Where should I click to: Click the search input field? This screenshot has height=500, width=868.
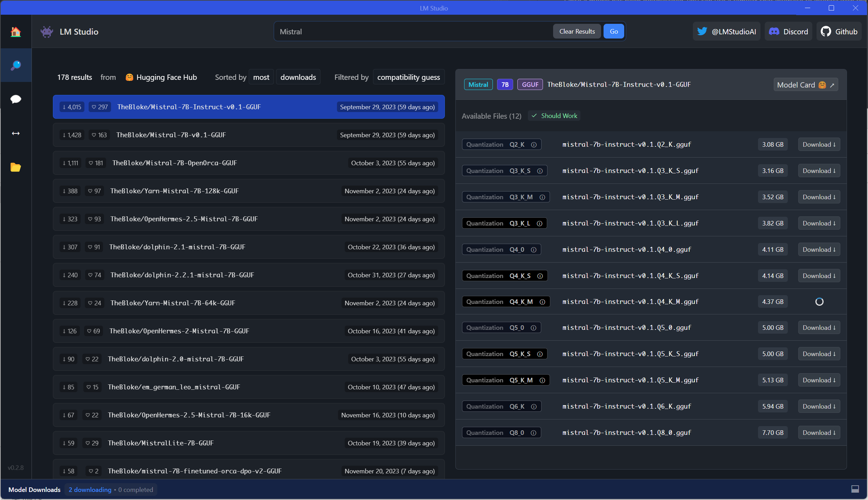413,31
